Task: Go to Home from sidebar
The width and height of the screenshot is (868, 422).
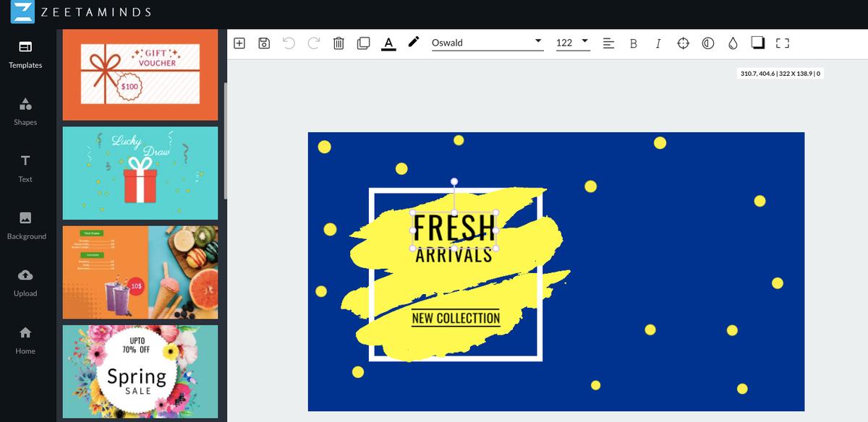Action: pos(25,340)
